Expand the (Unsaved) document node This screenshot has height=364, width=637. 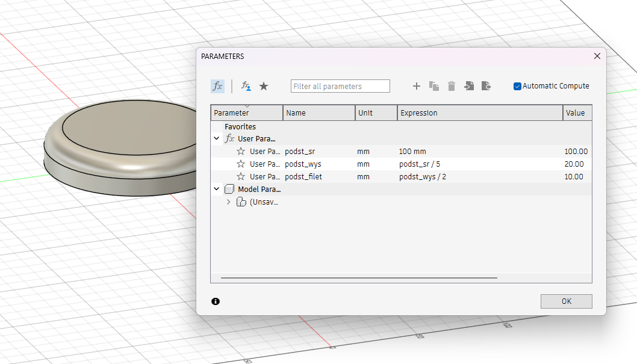(x=228, y=202)
